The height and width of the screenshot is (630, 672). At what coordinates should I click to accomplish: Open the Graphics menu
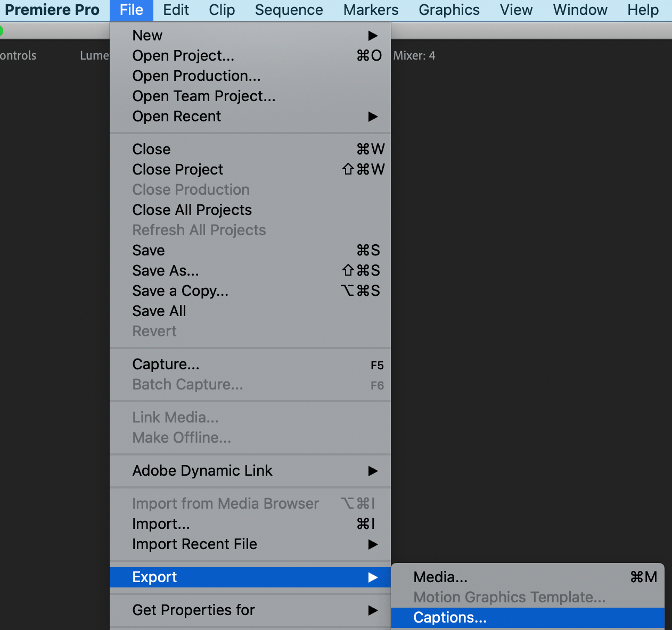point(449,10)
